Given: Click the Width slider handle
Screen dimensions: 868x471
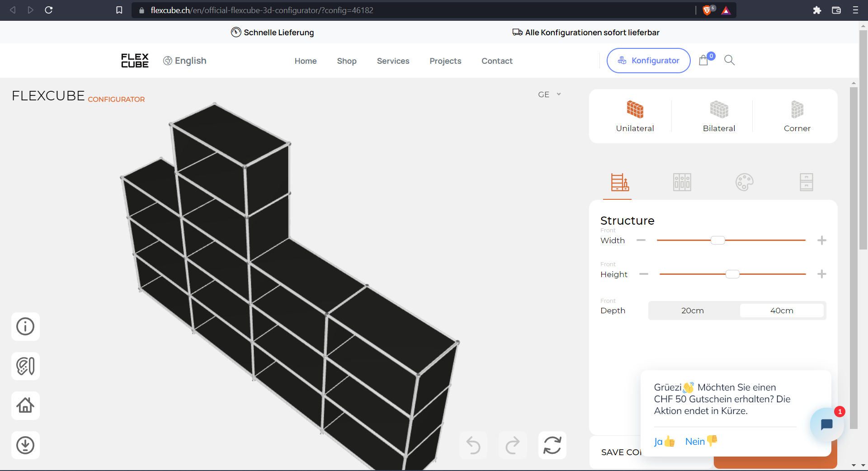Looking at the screenshot, I should (x=718, y=240).
